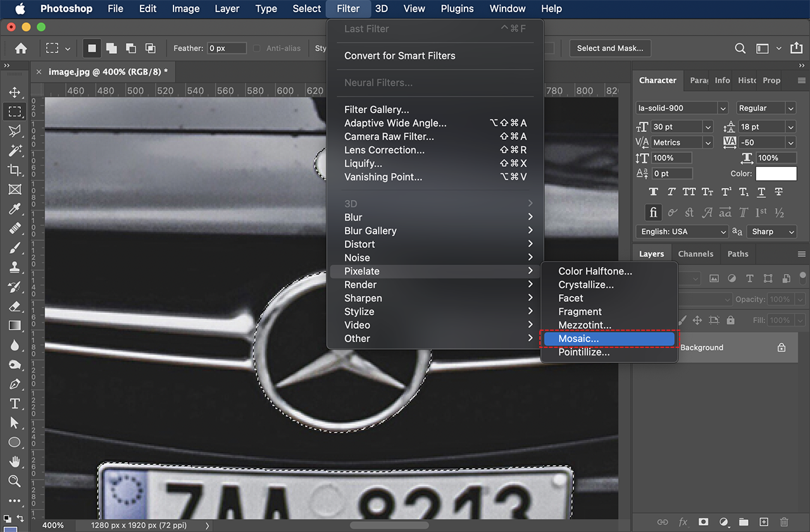Go to the Home screen icon
The height and width of the screenshot is (532, 810).
click(x=21, y=48)
